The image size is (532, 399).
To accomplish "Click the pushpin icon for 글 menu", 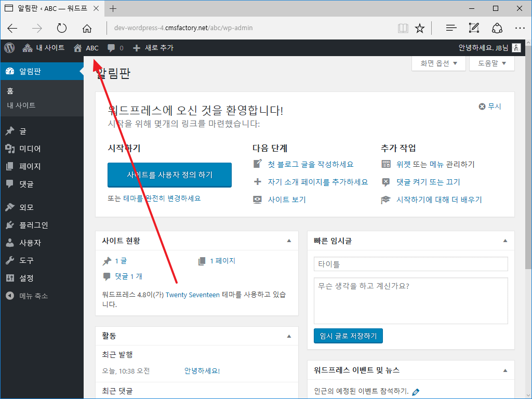I will point(10,131).
